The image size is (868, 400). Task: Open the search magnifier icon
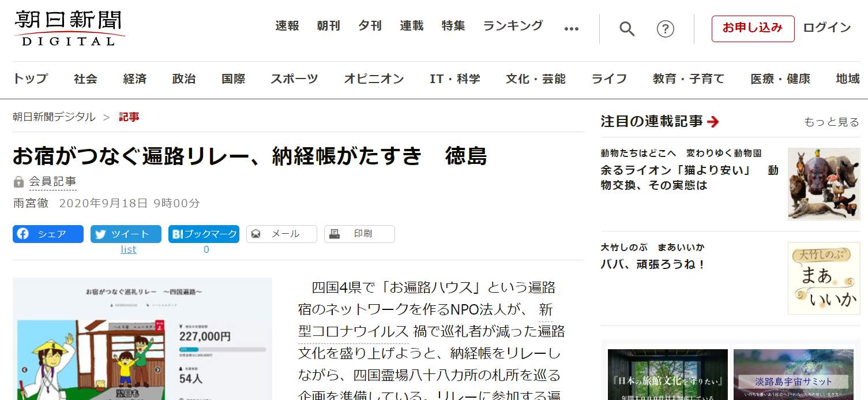pyautogui.click(x=627, y=29)
